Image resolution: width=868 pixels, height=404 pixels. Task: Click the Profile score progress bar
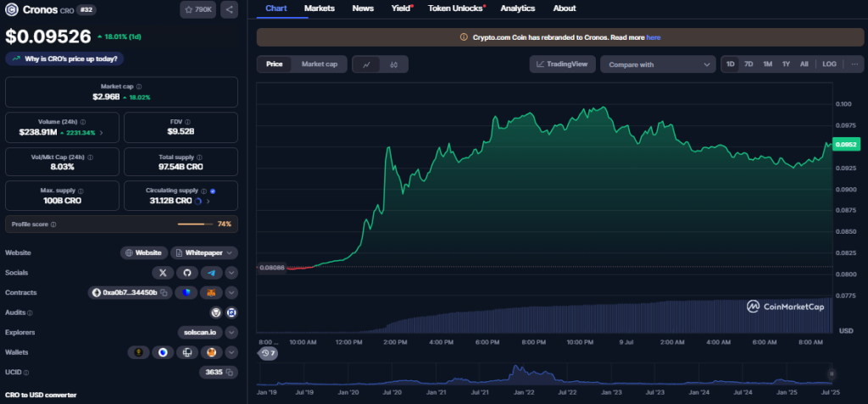pyautogui.click(x=195, y=224)
